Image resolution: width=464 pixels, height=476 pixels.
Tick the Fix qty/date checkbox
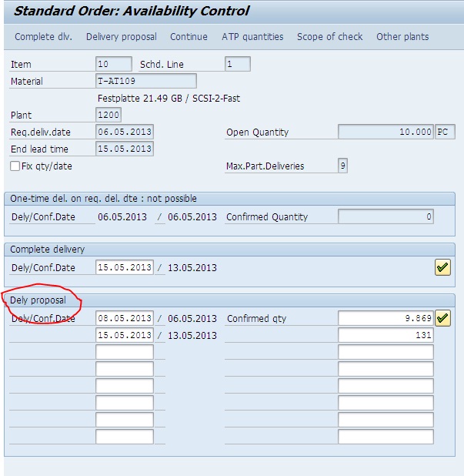point(15,166)
